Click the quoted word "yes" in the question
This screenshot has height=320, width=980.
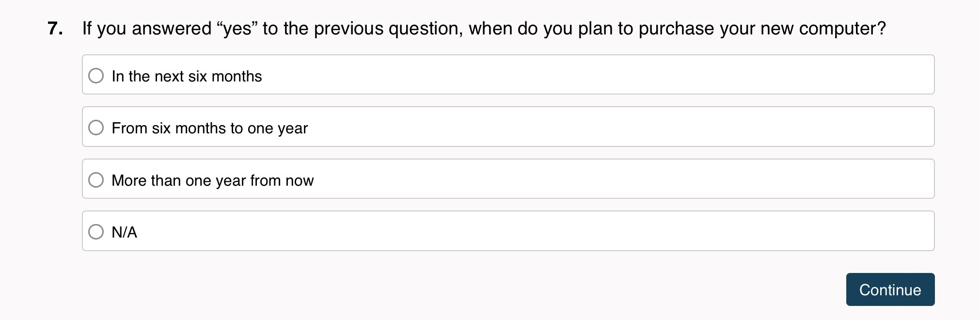tap(237, 29)
